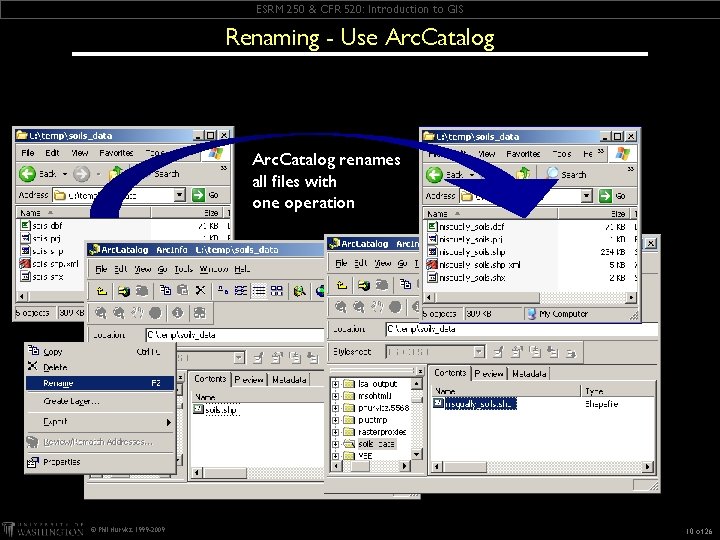720x540 pixels.
Task: Open Stylesheet dropdown arrow in left ArcCatalog
Action: (x=239, y=358)
